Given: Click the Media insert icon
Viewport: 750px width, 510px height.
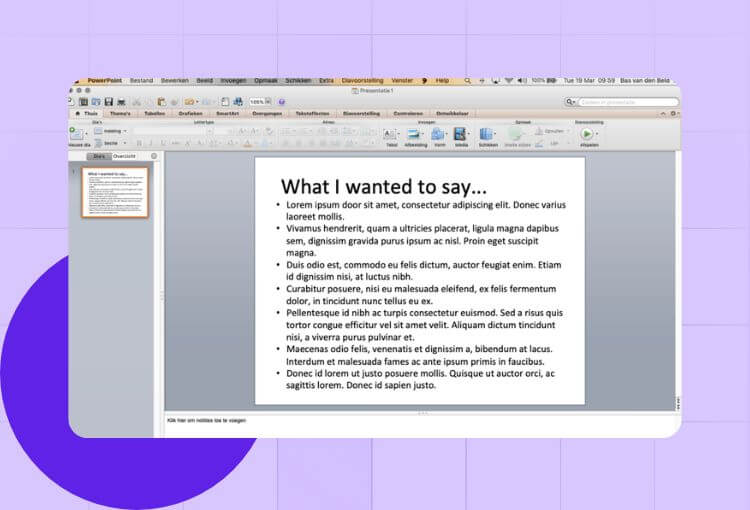Looking at the screenshot, I should coord(460,136).
